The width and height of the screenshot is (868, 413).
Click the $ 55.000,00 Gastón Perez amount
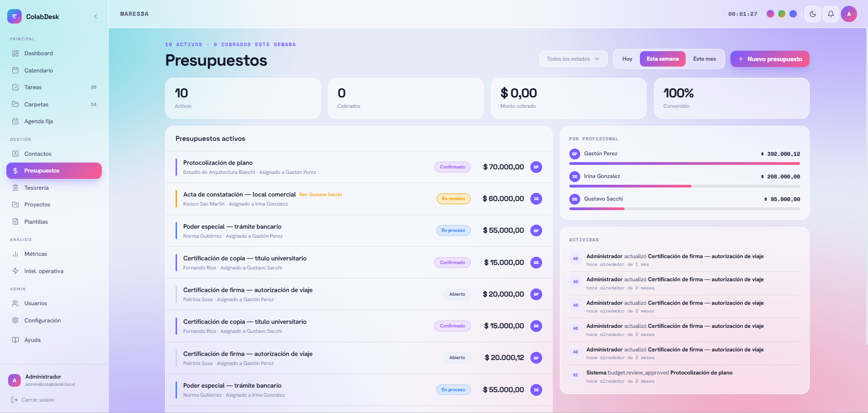tap(503, 231)
